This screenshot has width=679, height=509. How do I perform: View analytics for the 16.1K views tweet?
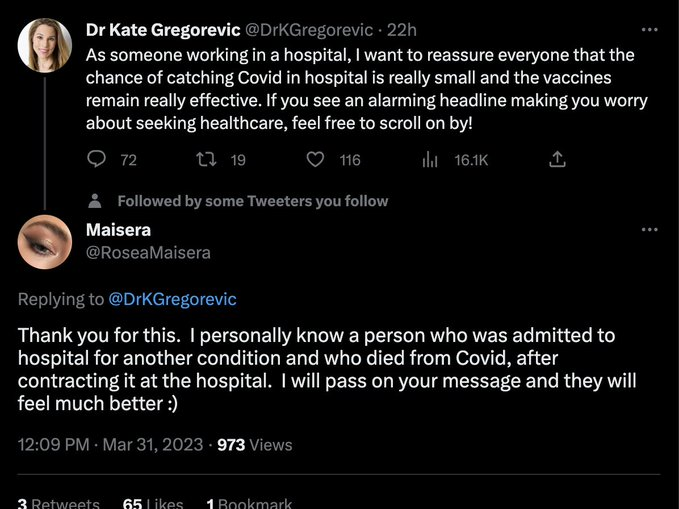click(x=431, y=159)
